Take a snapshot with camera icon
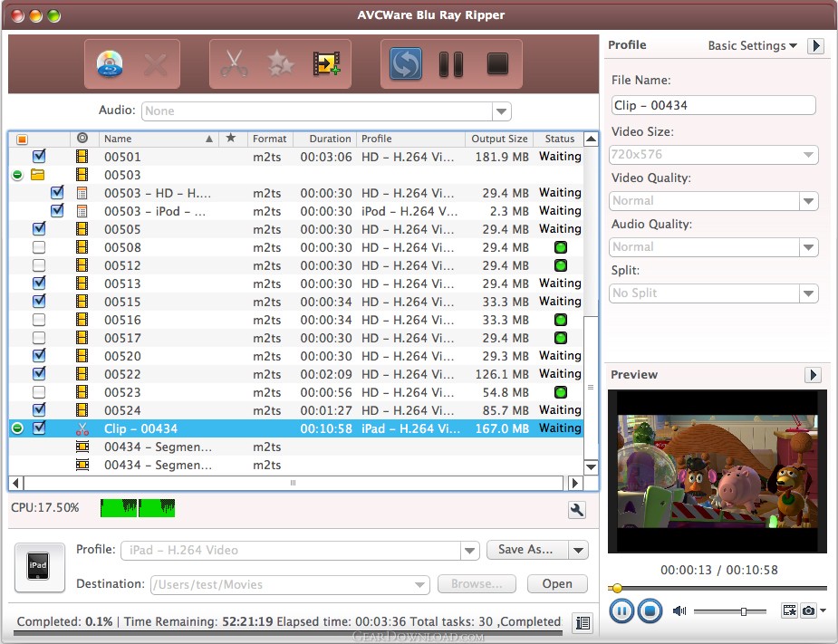Viewport: 838px width, 644px height. [809, 610]
